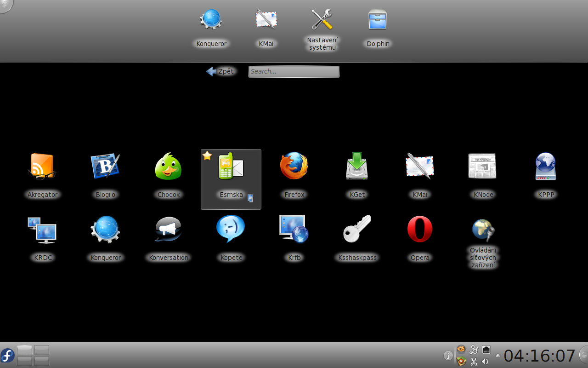This screenshot has height=368, width=588.
Task: Open Nastavení systému settings
Action: tap(322, 19)
